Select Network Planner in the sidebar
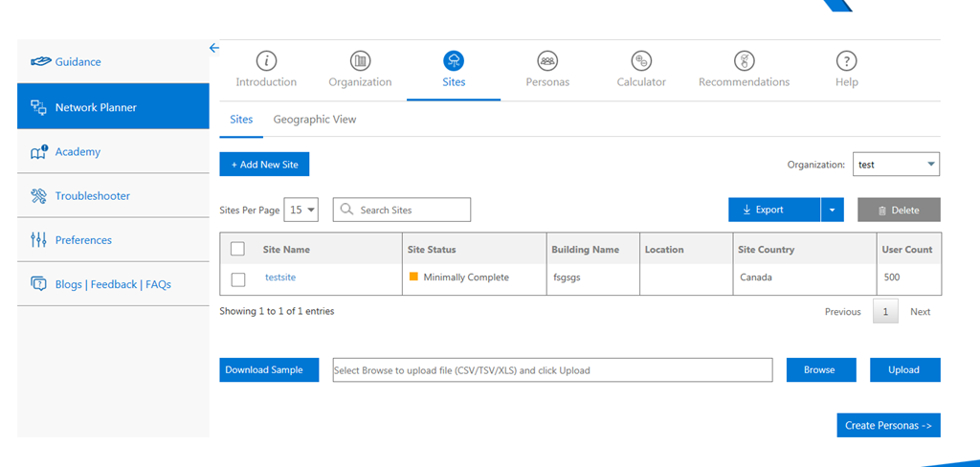This screenshot has width=980, height=467. 113,107
